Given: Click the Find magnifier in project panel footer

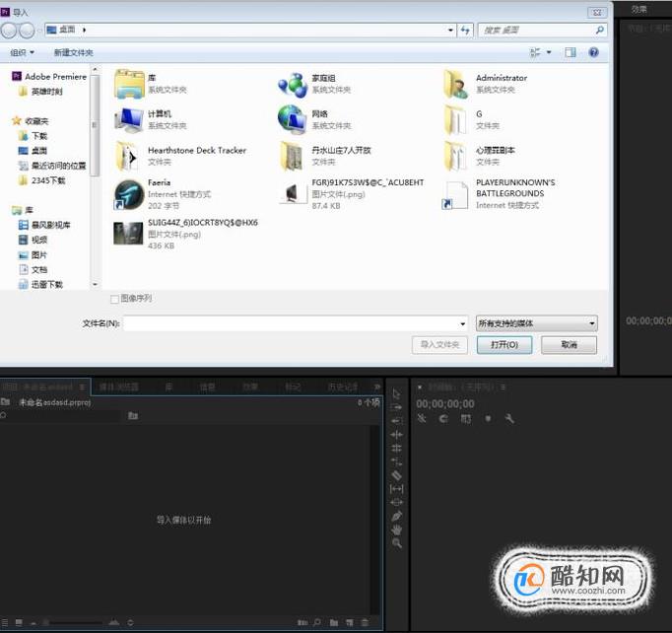Looking at the screenshot, I should click(317, 622).
